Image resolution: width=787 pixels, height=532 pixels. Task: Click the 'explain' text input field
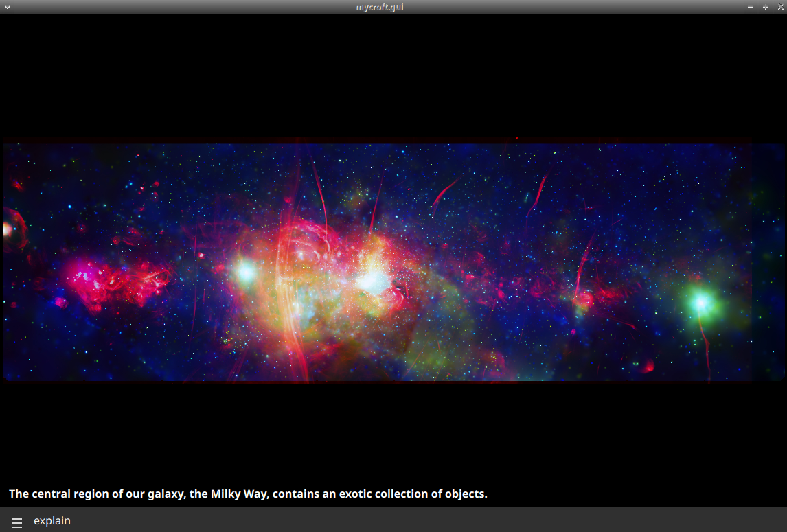click(407, 521)
